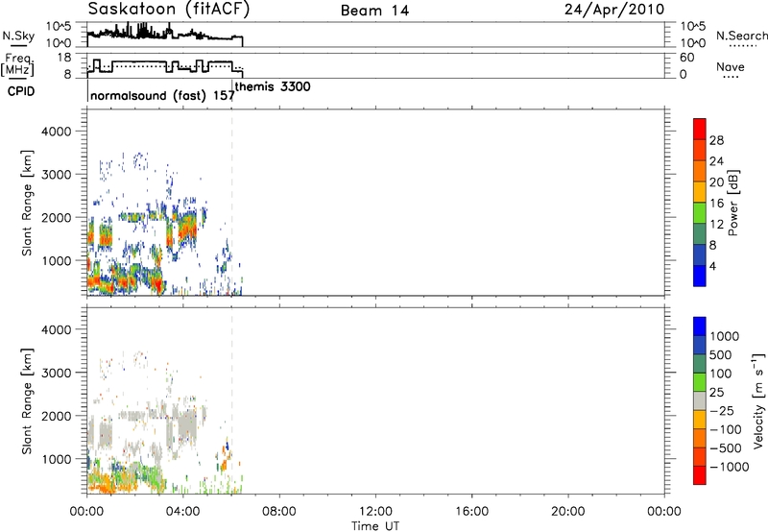This screenshot has width=768, height=532.
Task: Click the Time UT axis title
Action: pyautogui.click(x=375, y=526)
